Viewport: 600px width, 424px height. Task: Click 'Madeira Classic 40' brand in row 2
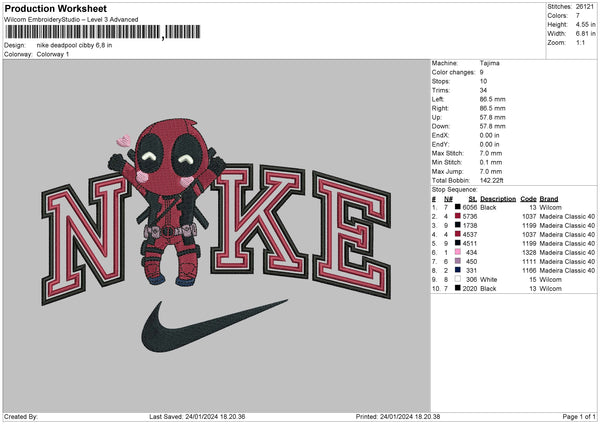567,216
